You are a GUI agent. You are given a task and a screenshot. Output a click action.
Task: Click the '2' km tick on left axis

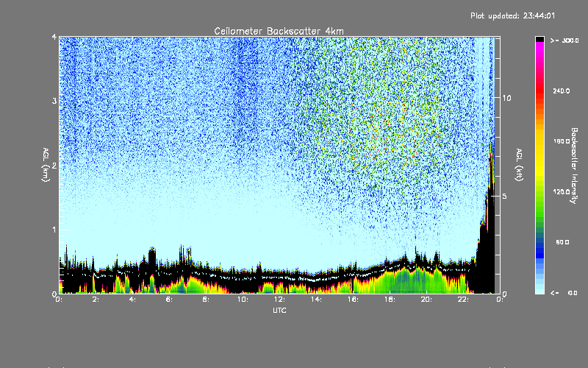click(x=54, y=165)
